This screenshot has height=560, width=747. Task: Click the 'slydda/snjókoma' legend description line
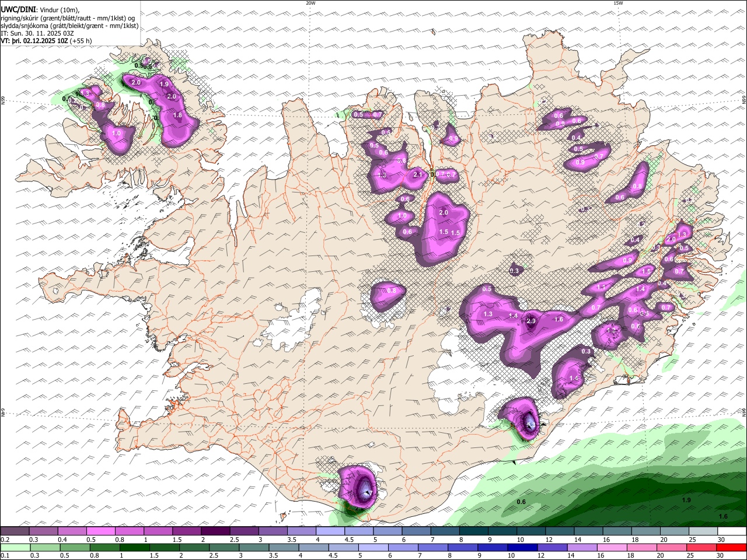69,26
